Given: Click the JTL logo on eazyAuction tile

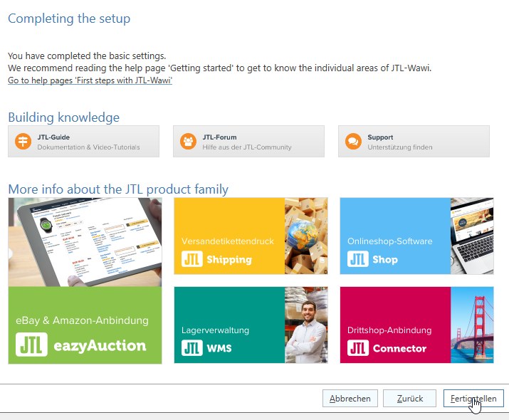Looking at the screenshot, I should [x=31, y=345].
